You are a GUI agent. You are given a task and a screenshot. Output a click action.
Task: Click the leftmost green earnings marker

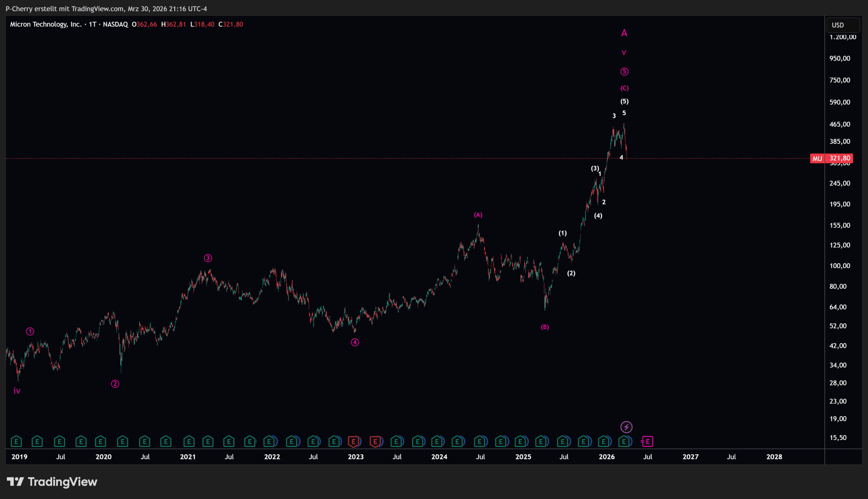tap(17, 441)
